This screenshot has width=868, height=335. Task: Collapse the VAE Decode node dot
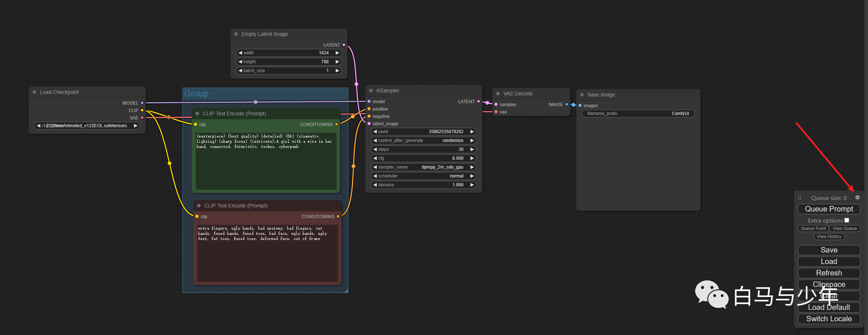point(498,94)
